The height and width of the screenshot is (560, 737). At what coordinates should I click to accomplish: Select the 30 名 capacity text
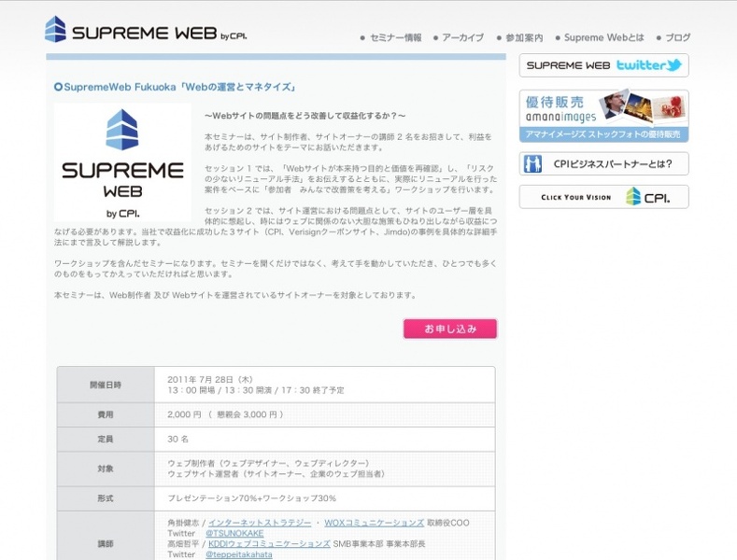click(177, 440)
